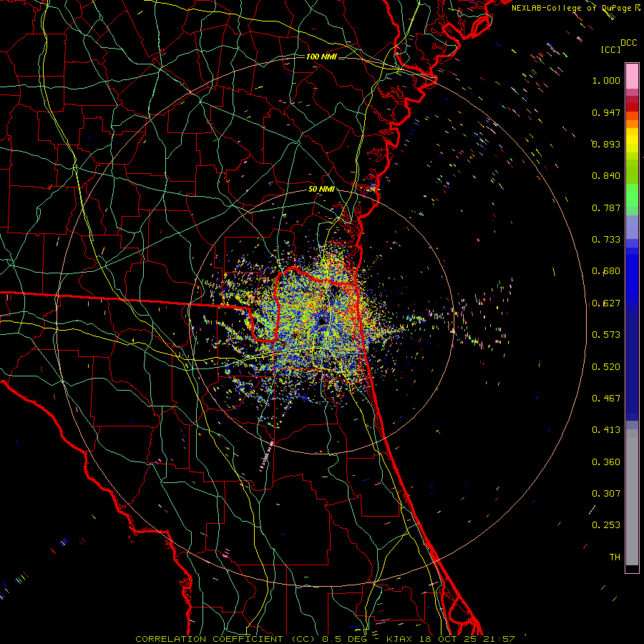
Task: Click the black radar site dot at center
Action: pos(323,321)
